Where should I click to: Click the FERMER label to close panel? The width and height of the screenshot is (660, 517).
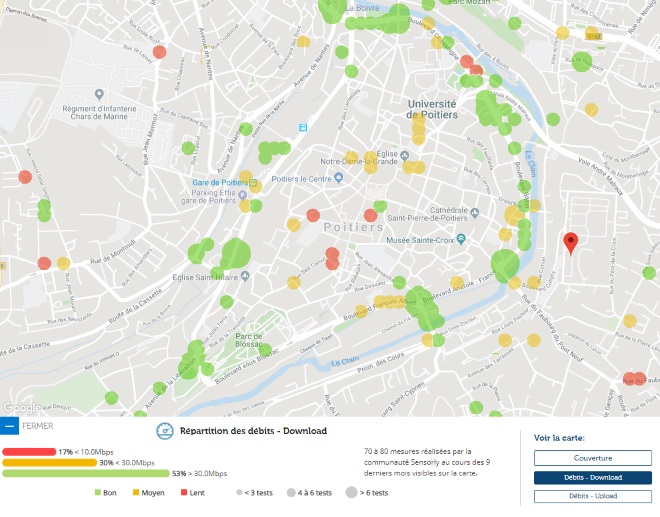38,426
